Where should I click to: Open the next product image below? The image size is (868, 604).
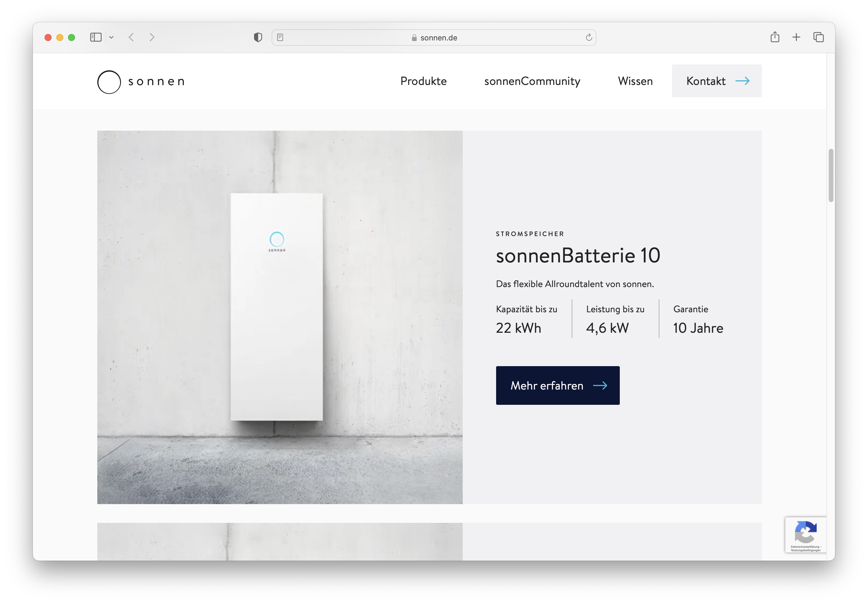[280, 541]
